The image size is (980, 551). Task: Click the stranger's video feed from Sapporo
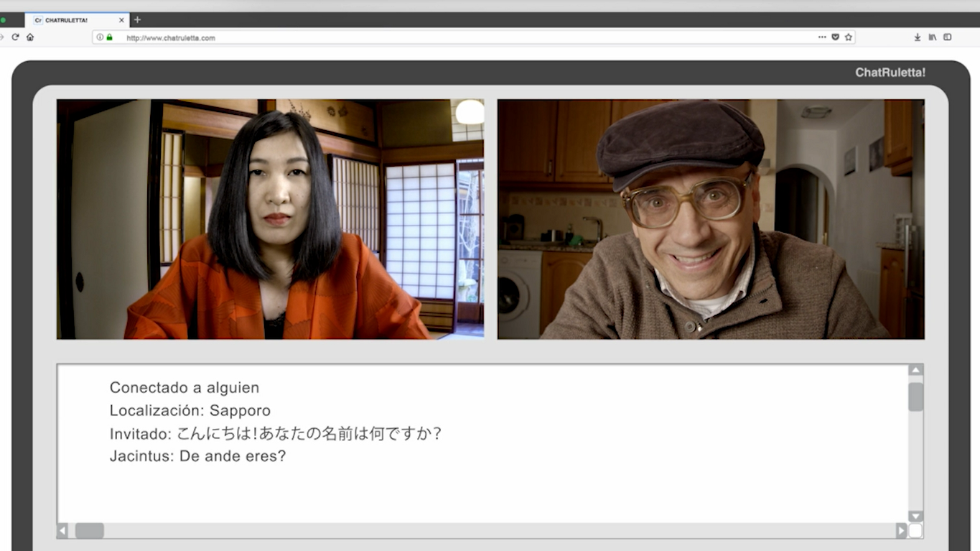(270, 219)
